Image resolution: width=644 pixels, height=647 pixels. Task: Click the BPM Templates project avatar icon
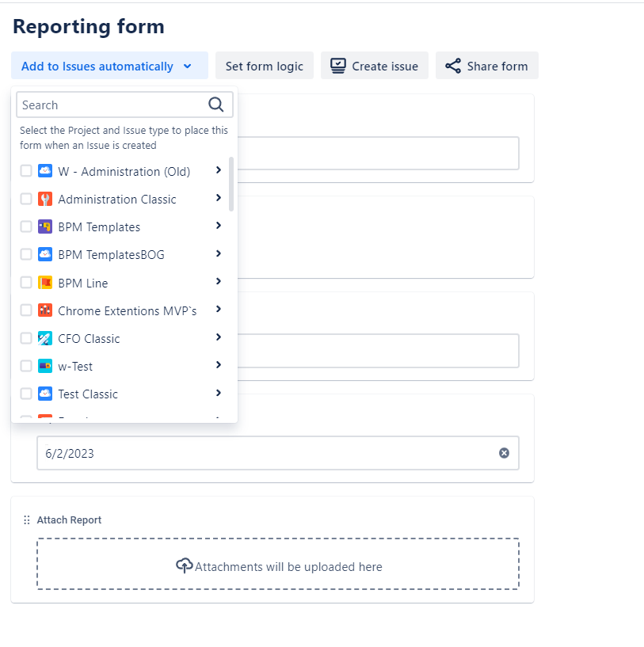click(46, 226)
